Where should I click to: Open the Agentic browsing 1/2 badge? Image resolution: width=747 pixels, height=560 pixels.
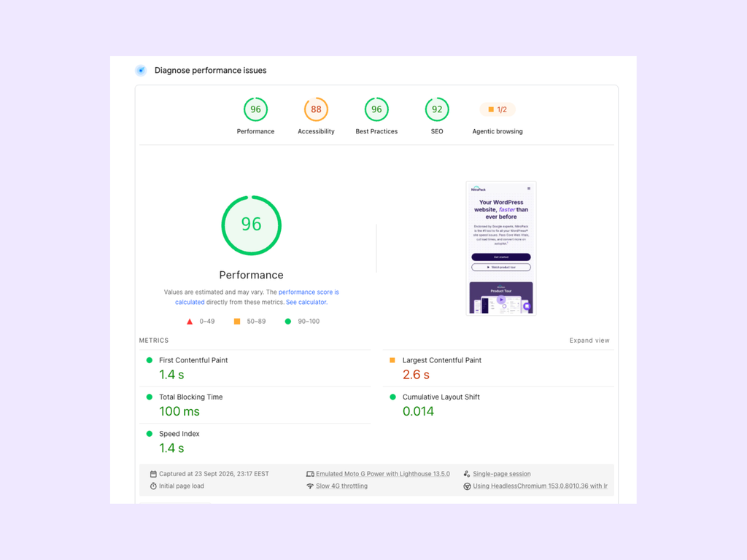[498, 109]
